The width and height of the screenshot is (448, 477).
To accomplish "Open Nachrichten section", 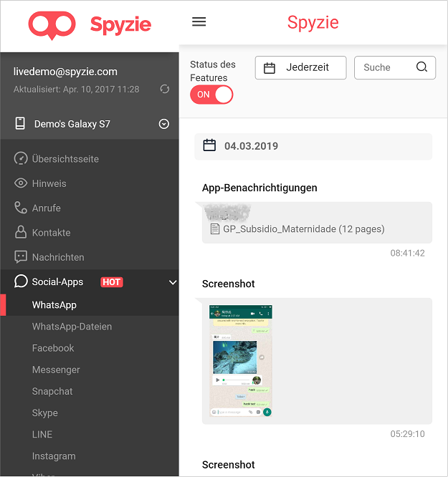I will click(x=58, y=257).
